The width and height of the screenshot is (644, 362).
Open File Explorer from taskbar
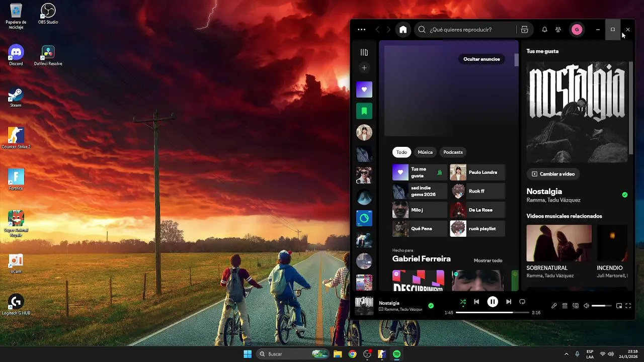click(338, 354)
